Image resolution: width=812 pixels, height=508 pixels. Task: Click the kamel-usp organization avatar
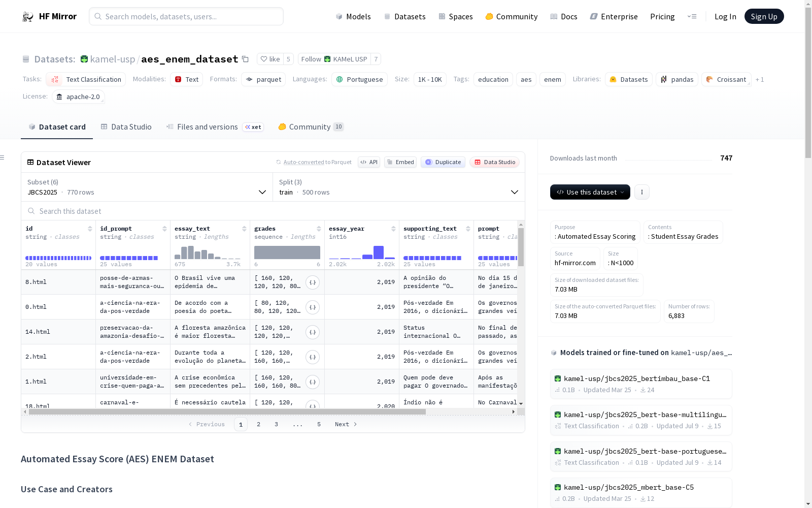pyautogui.click(x=84, y=59)
